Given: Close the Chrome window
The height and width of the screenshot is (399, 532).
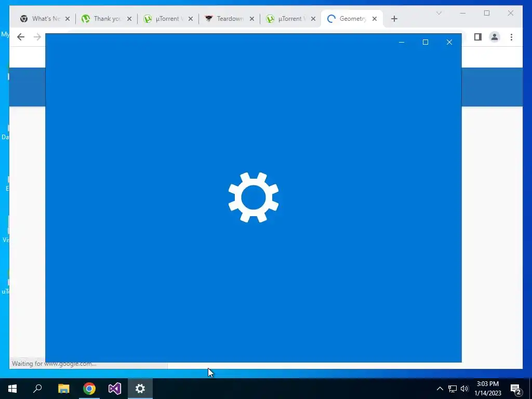Looking at the screenshot, I should click(510, 13).
